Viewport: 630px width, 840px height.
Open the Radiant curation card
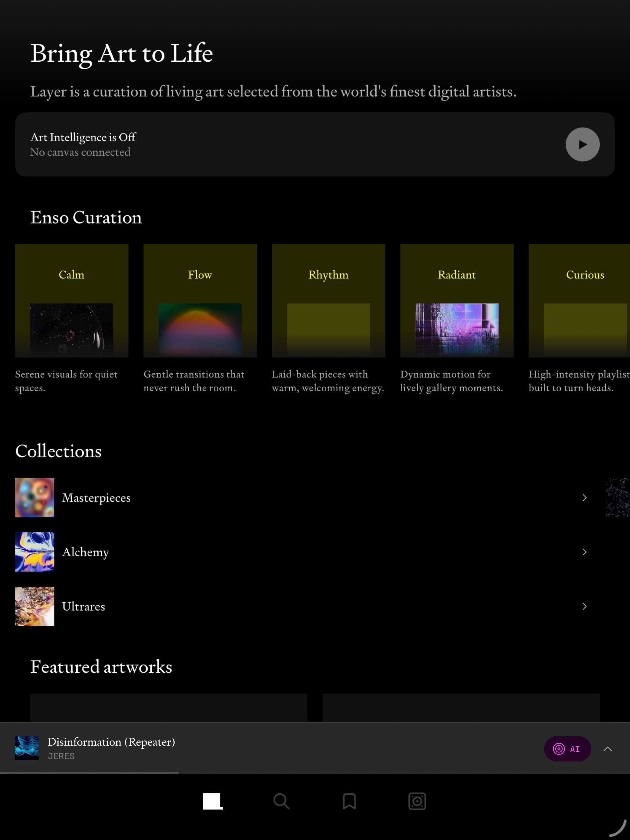[x=456, y=300]
